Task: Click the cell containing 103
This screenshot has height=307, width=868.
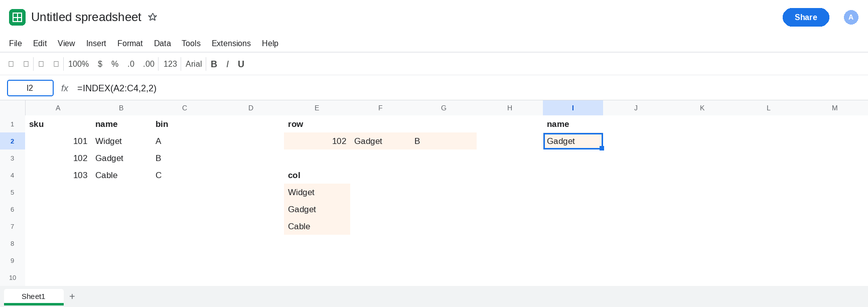Action: pos(58,175)
